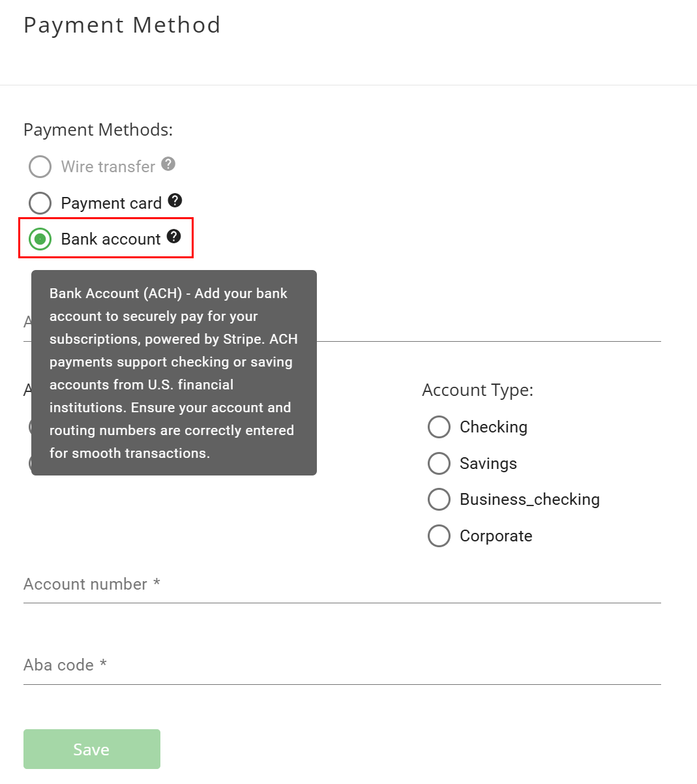Select the Bank account payment method
The image size is (697, 784).
tap(40, 239)
